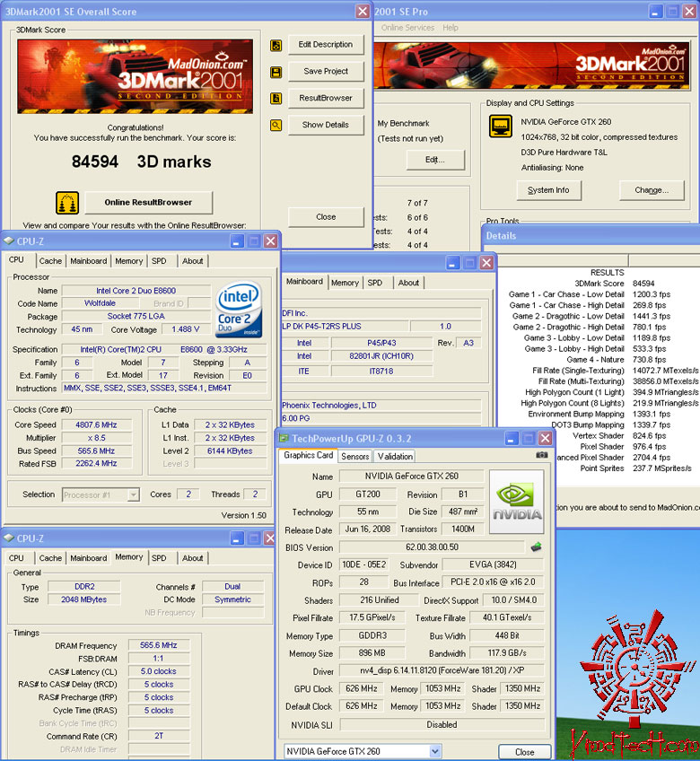Screen dimensions: 700x761
Task: Click the Change... display settings button
Action: click(x=652, y=190)
